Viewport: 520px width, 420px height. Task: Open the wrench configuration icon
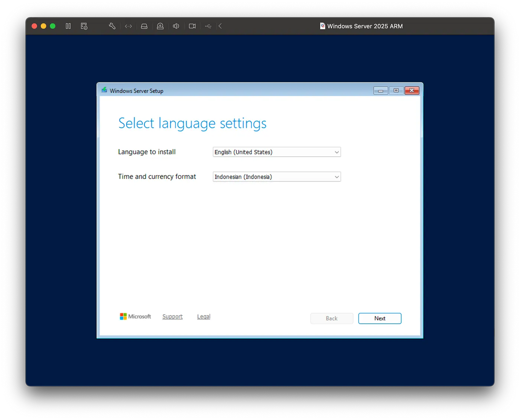click(112, 26)
